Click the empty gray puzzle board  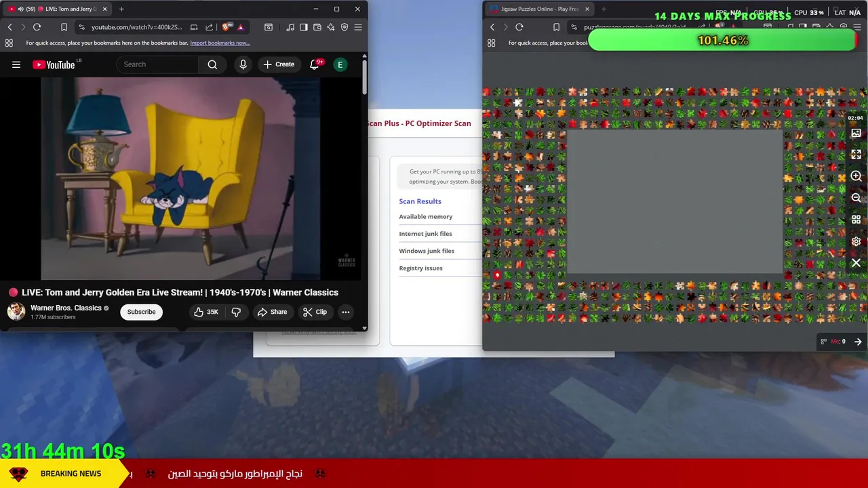(675, 201)
